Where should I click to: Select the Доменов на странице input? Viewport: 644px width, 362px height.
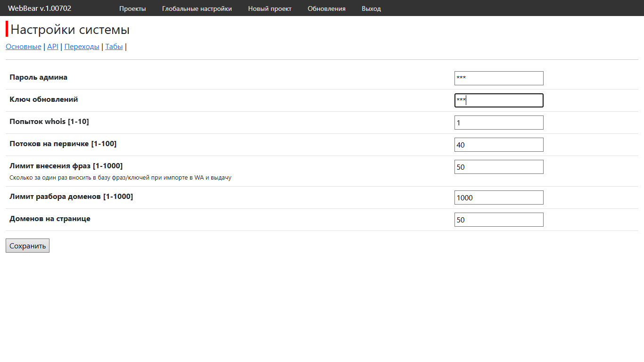pyautogui.click(x=499, y=220)
